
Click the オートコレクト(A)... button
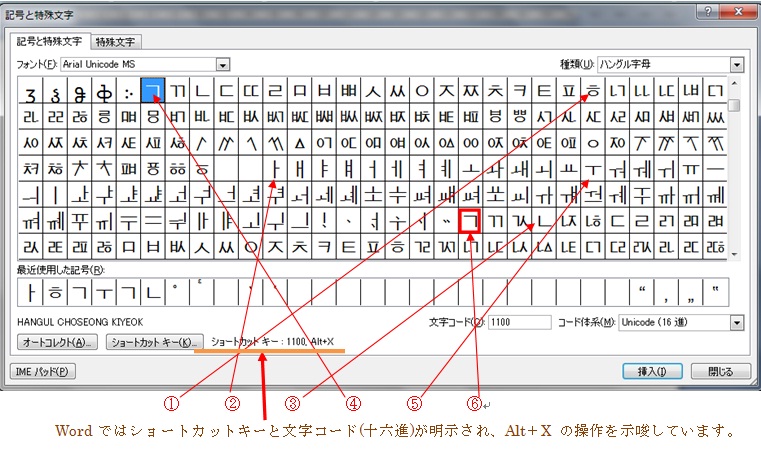(57, 342)
